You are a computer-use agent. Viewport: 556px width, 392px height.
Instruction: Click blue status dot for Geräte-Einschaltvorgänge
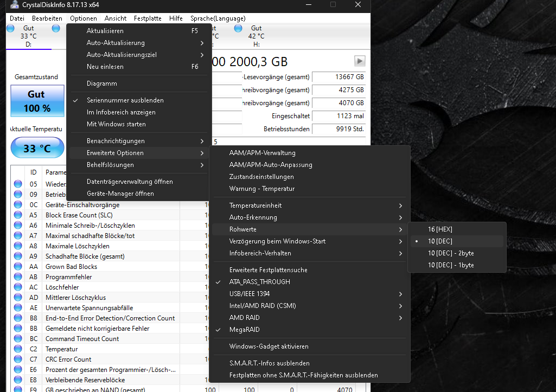tap(18, 204)
